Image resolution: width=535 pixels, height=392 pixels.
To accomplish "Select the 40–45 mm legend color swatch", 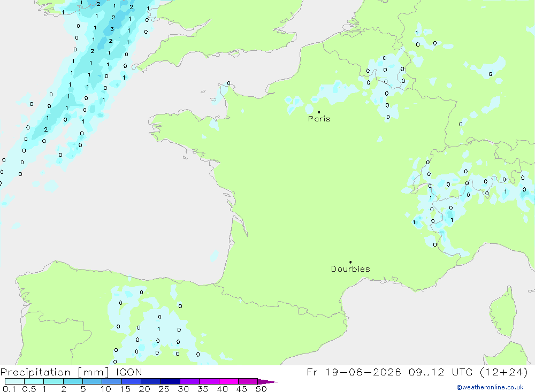I will [228, 381].
